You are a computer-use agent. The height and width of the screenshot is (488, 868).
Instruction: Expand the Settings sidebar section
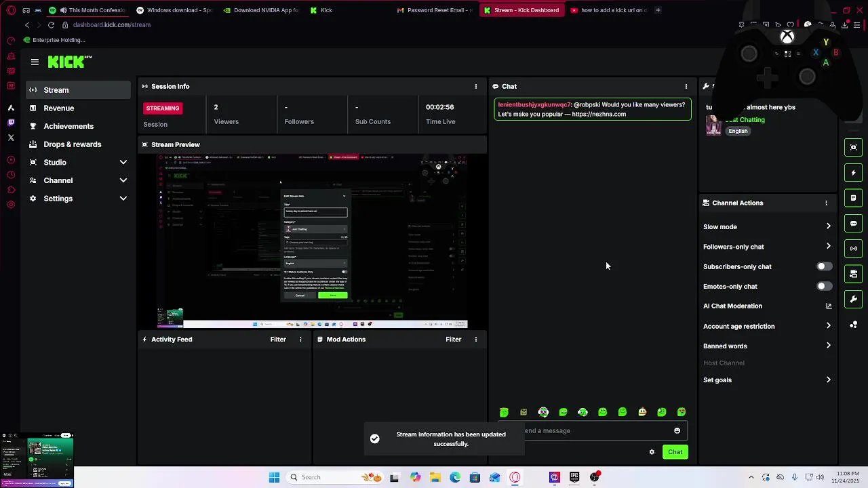[123, 199]
